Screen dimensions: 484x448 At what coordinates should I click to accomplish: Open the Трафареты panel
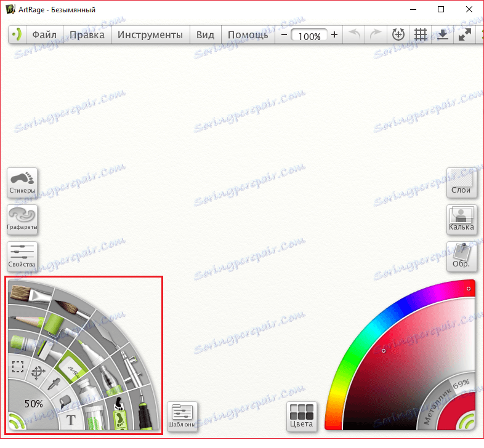click(x=22, y=219)
